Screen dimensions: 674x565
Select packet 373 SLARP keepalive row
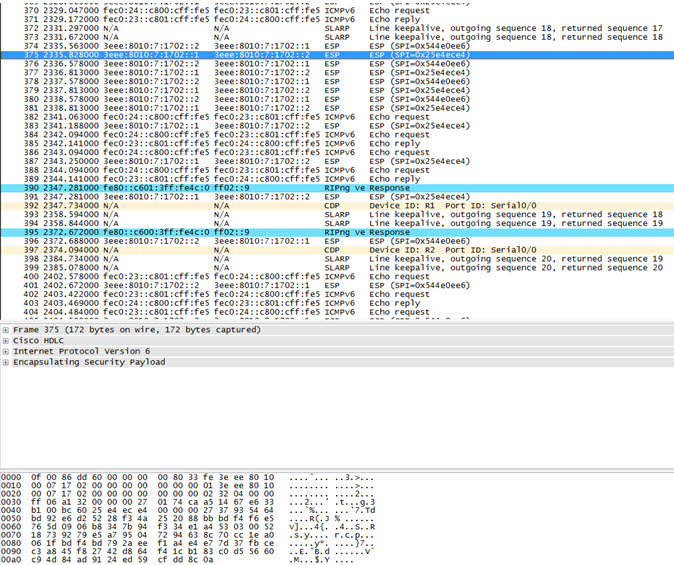point(337,37)
